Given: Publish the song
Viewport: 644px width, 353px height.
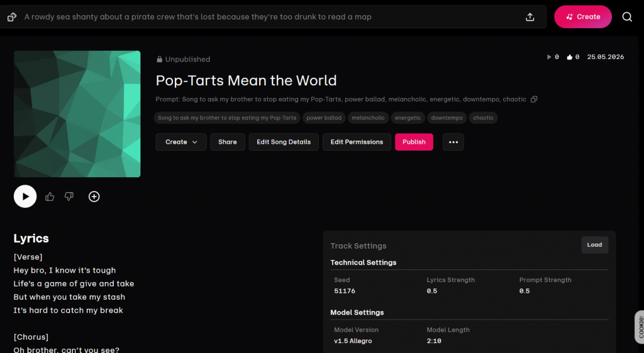Looking at the screenshot, I should 414,142.
